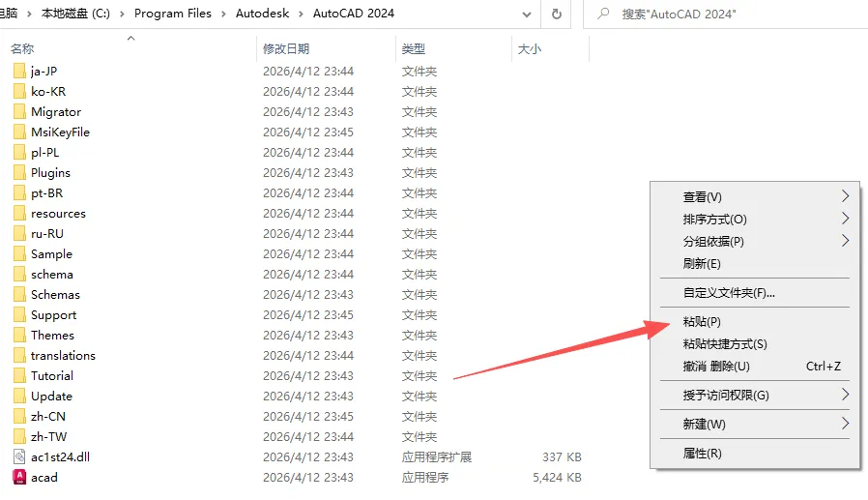Click the Themes folder icon
This screenshot has height=500, width=868.
coord(19,335)
